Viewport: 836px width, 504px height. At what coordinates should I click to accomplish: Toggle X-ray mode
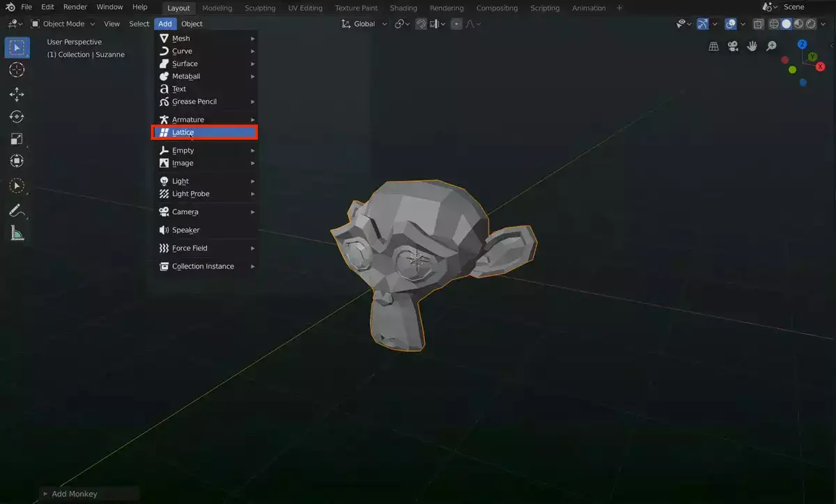click(x=759, y=24)
